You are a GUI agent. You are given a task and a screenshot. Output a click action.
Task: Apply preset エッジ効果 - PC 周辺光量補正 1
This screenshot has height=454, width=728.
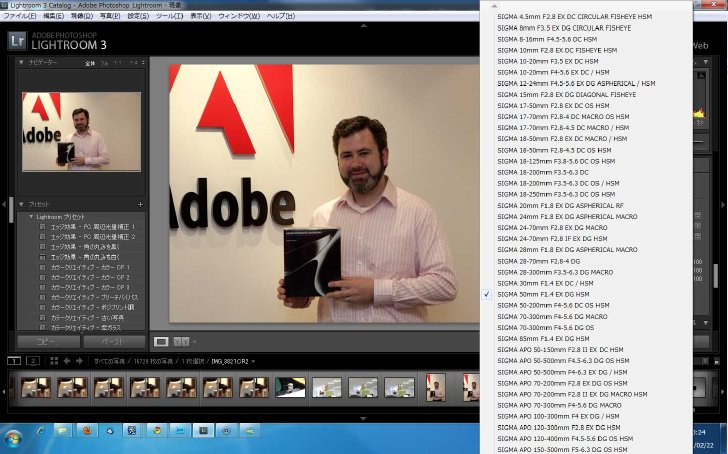pos(92,227)
